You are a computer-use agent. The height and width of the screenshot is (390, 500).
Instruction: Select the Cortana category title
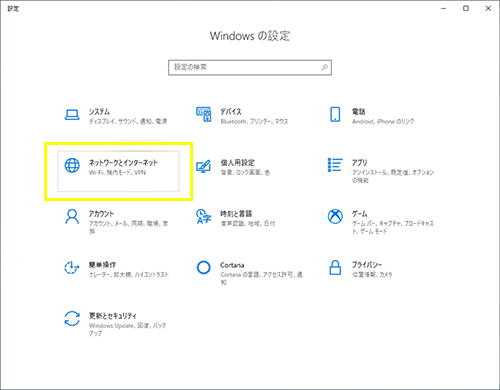click(x=232, y=265)
